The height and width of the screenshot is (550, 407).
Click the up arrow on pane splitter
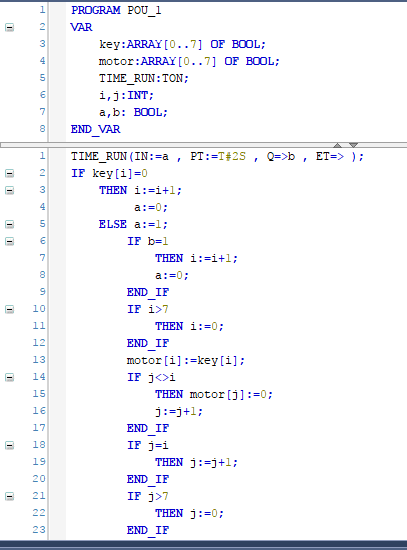click(338, 145)
